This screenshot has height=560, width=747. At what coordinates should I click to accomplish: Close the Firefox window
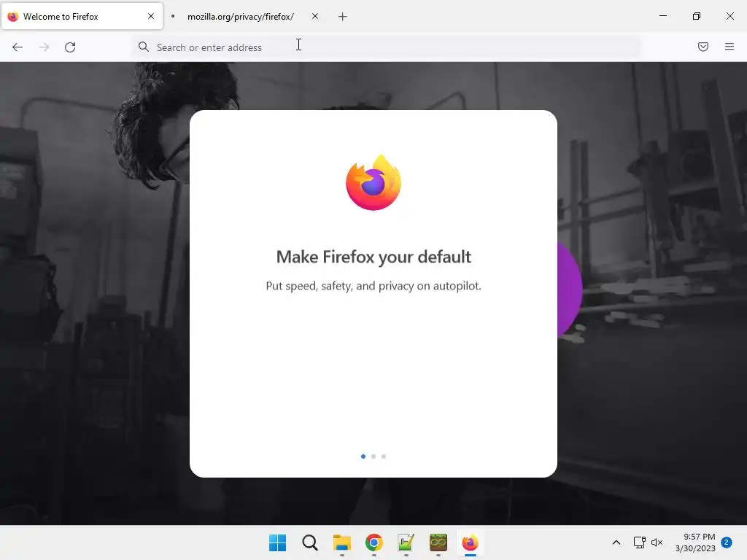click(x=729, y=16)
